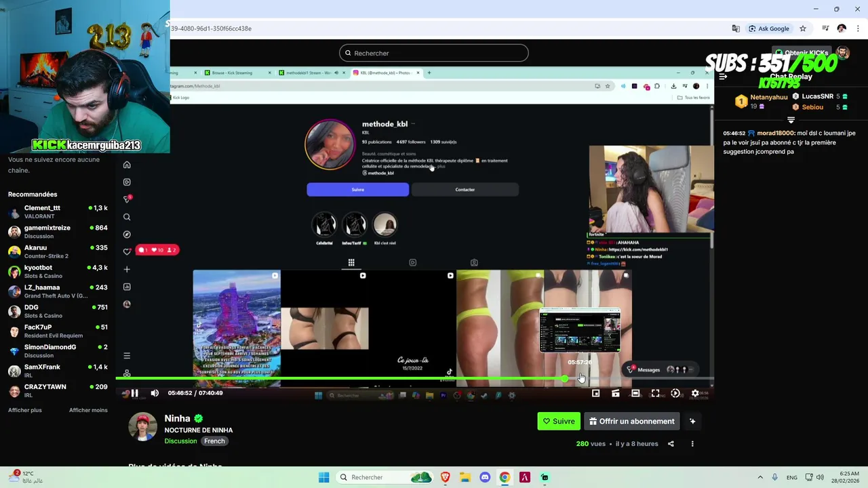
Task: Open the green app icon in taskbar
Action: 545,477
